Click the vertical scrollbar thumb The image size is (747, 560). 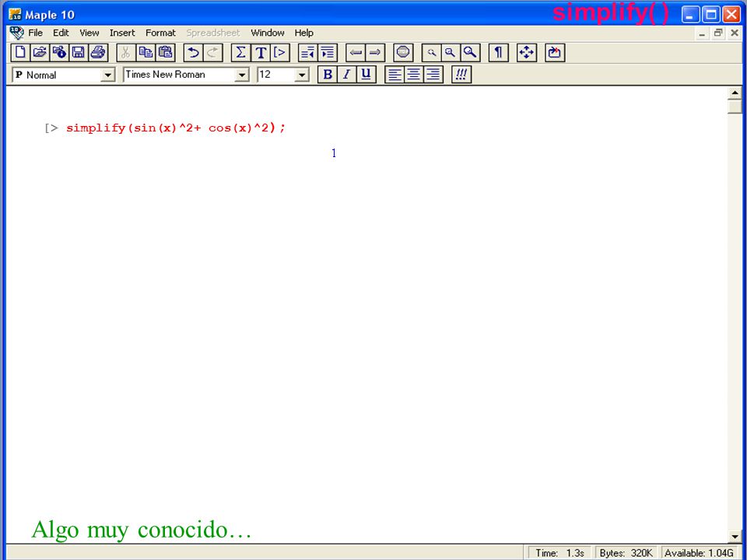(735, 107)
